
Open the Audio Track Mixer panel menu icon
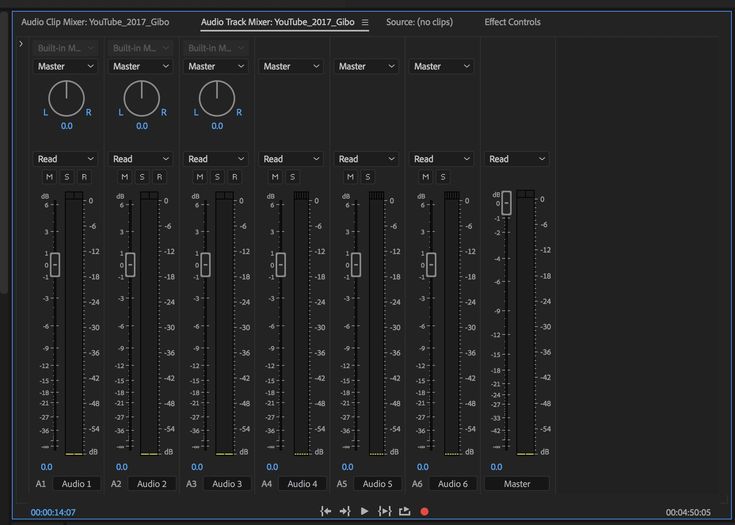click(x=365, y=22)
